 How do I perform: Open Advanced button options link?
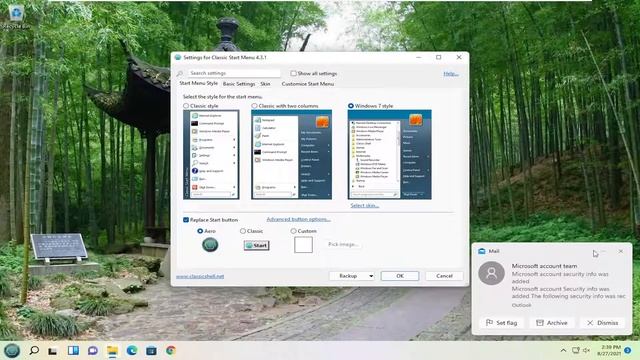298,219
